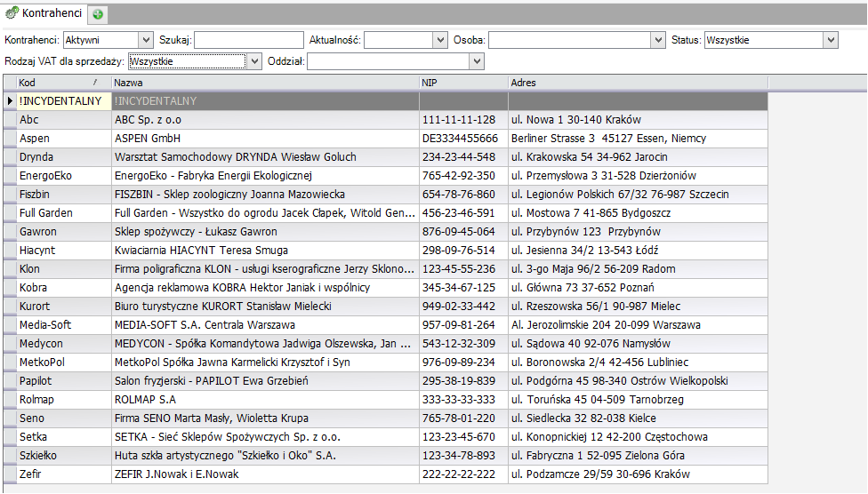Switch to the Kontrahenci tab
Image resolution: width=868 pixels, height=494 pixels.
[x=44, y=12]
